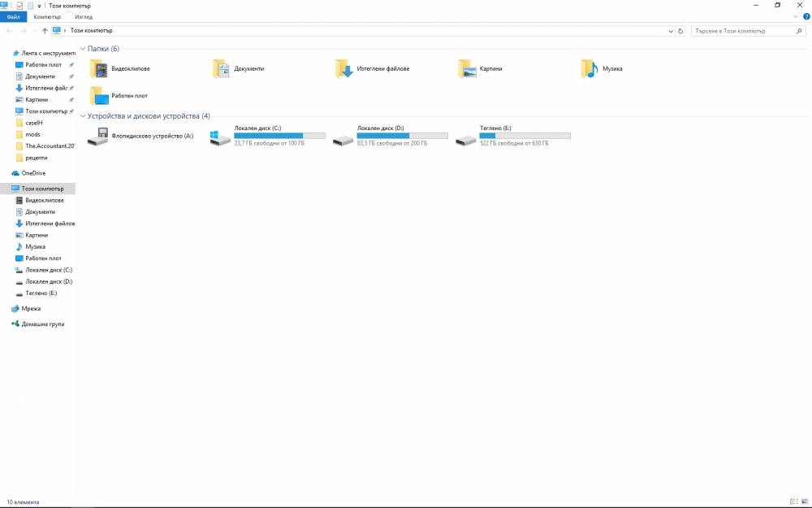Image resolution: width=812 pixels, height=508 pixels.
Task: Unpin Работен плот using its pin icon
Action: (71, 65)
